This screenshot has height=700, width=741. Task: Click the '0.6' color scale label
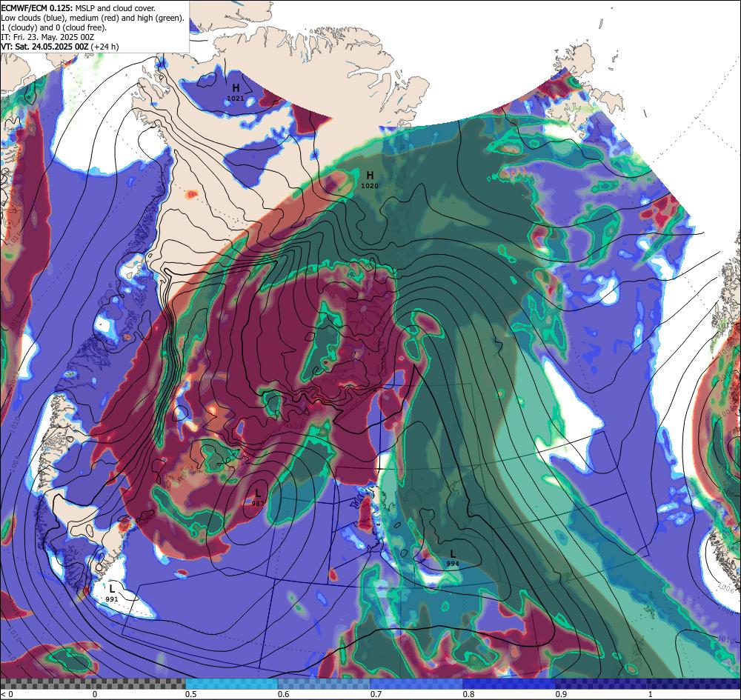tap(284, 694)
